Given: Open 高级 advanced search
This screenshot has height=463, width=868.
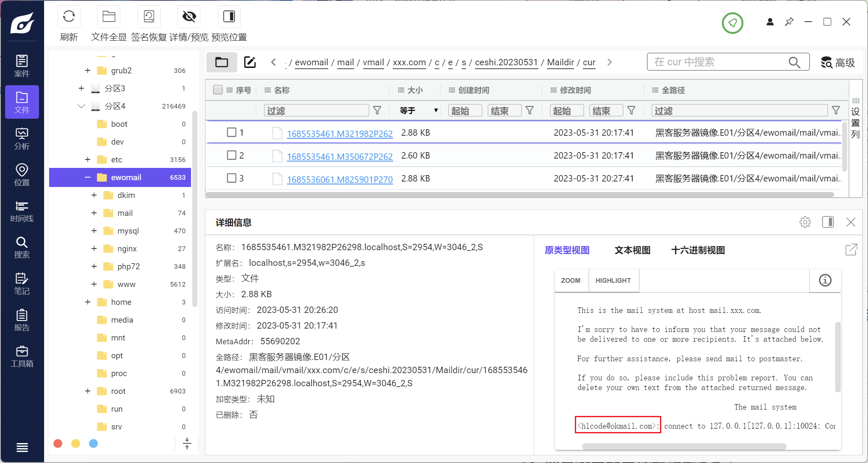Looking at the screenshot, I should pos(838,62).
